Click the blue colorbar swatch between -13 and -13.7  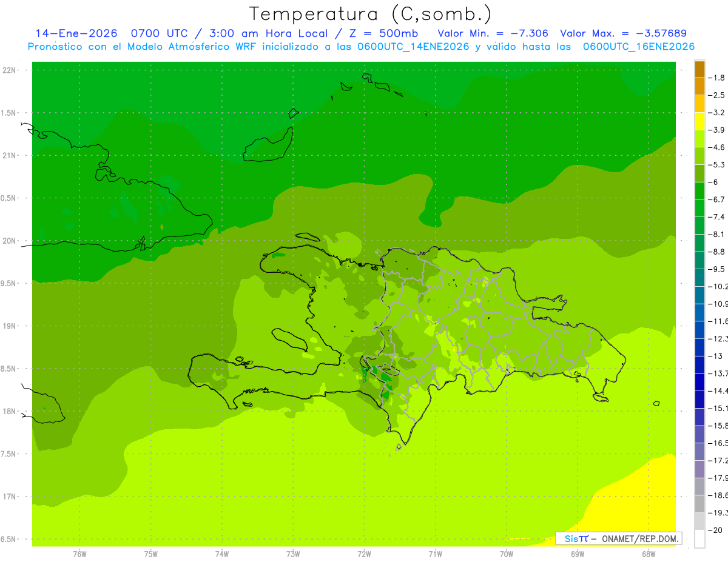tap(699, 364)
